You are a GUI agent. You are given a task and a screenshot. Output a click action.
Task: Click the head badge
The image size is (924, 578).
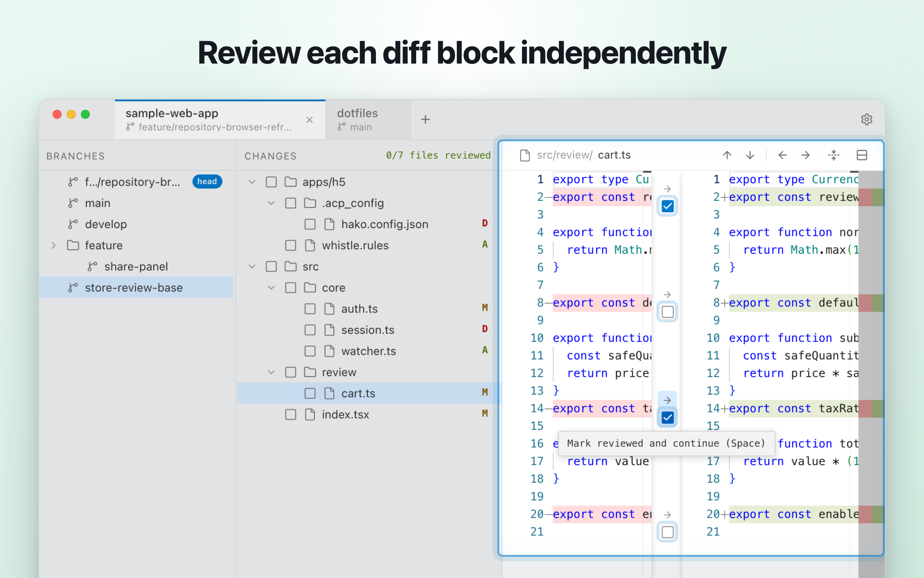(207, 181)
